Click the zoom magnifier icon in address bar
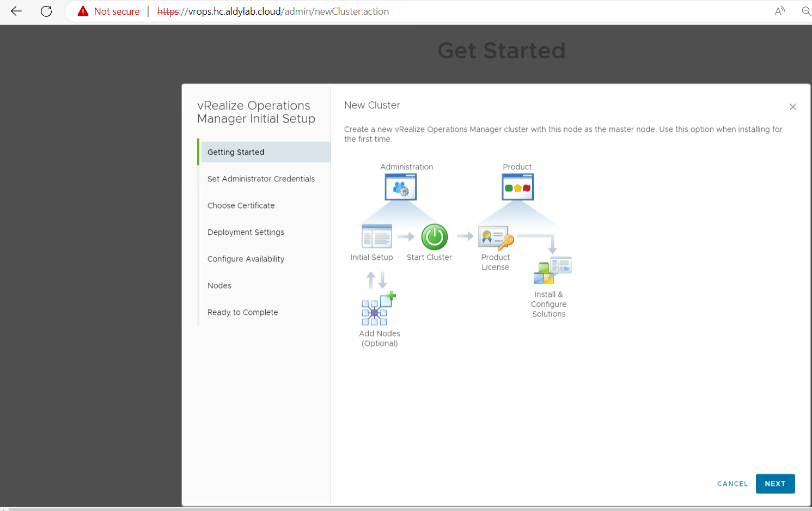 point(805,11)
